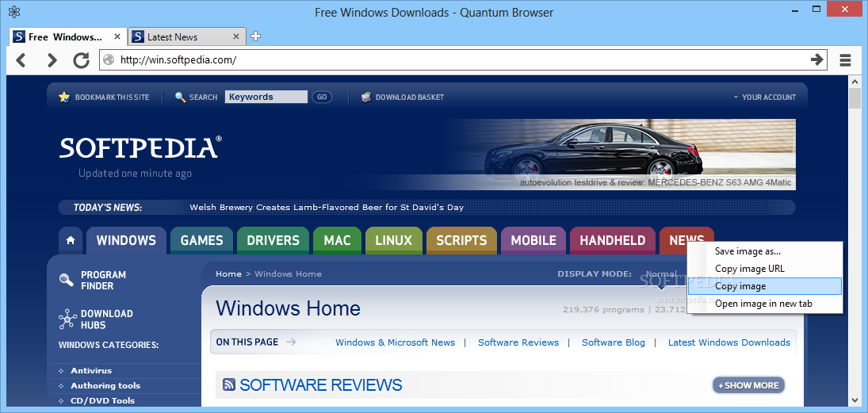Open the CD/DVD Tools category
This screenshot has height=413, width=868.
[102, 400]
